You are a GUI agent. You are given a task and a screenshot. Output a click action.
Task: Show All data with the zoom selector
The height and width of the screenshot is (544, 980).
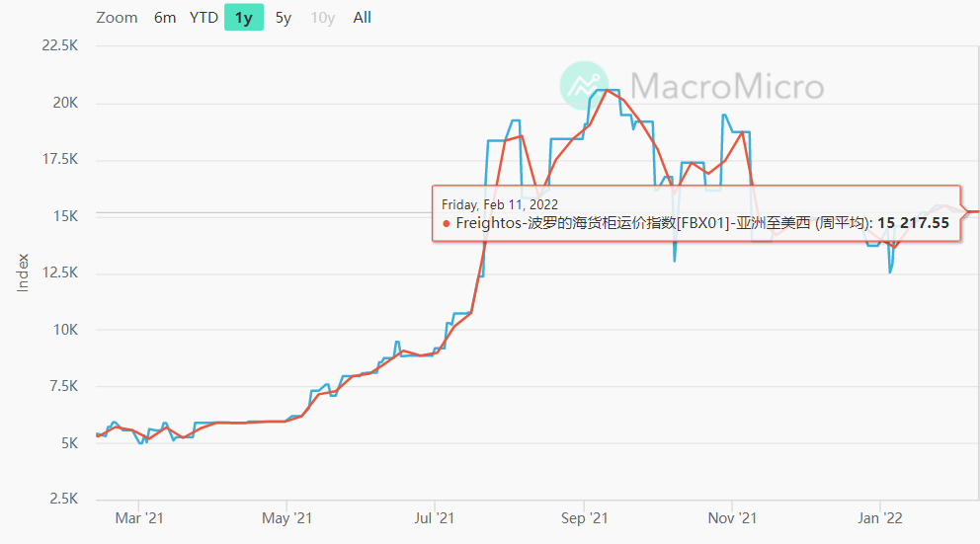[363, 18]
